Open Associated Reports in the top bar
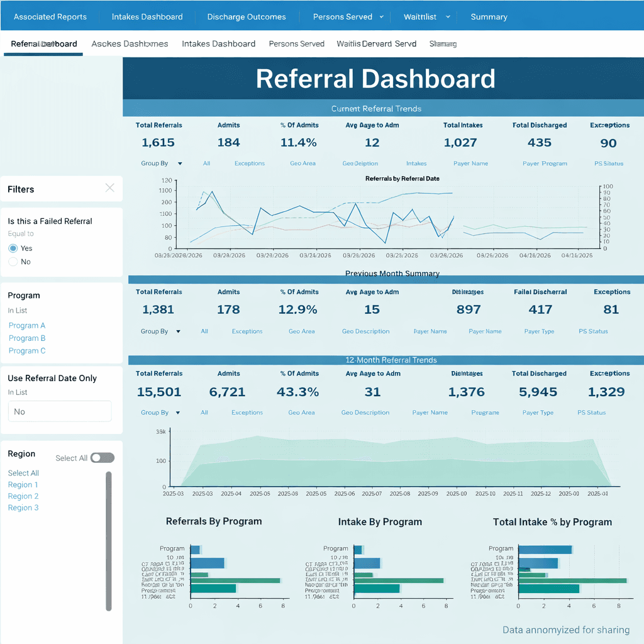Viewport: 644px width, 644px height. coord(50,17)
